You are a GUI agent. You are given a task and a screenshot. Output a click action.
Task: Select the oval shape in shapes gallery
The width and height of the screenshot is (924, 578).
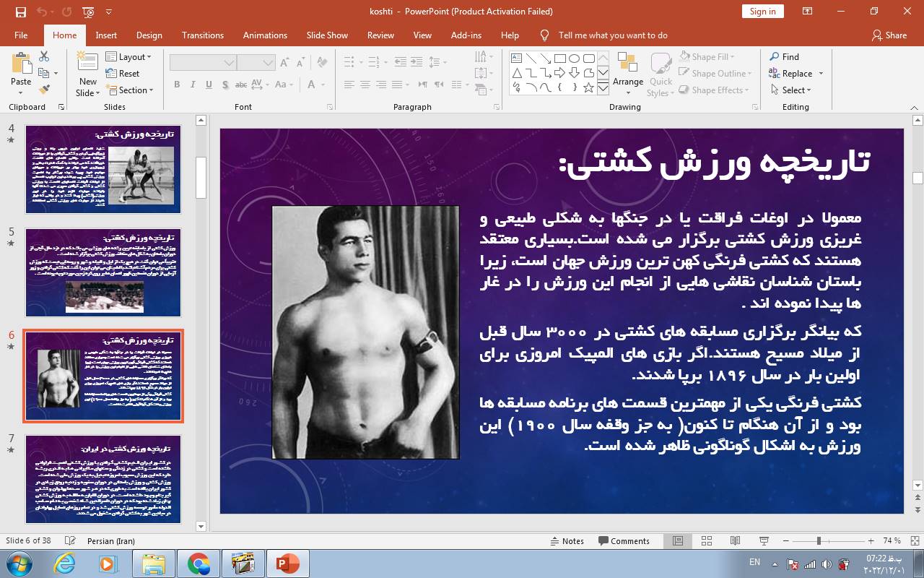click(x=574, y=59)
